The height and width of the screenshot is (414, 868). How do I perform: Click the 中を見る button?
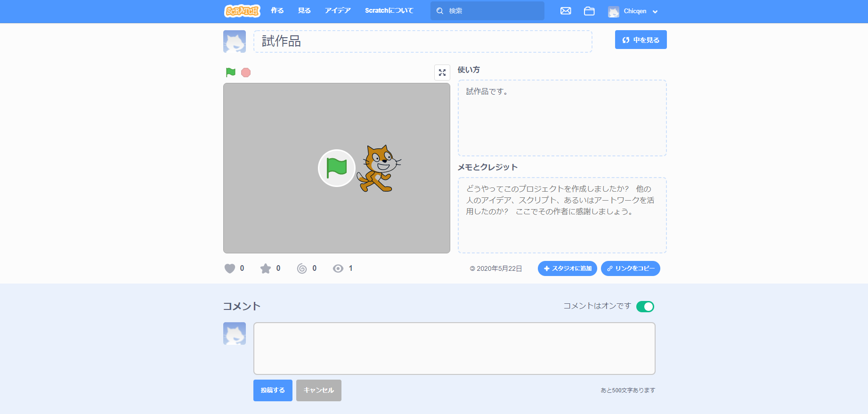pos(641,40)
